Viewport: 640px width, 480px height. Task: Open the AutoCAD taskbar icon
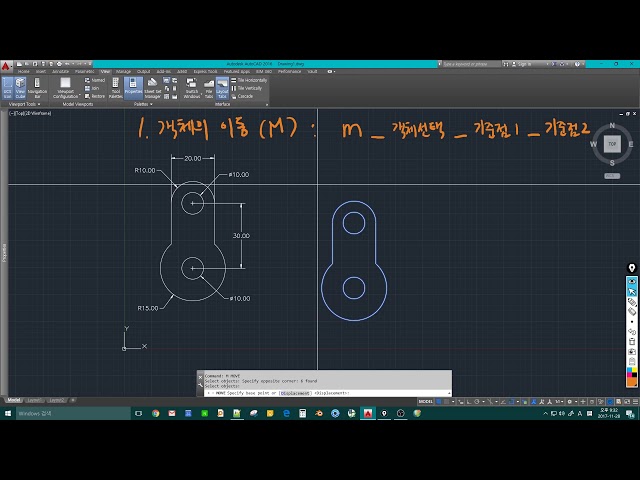coord(368,413)
